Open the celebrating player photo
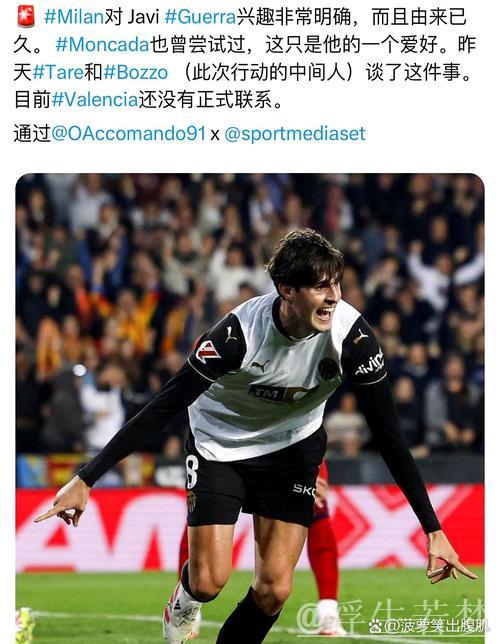The width and height of the screenshot is (500, 644). click(x=250, y=408)
